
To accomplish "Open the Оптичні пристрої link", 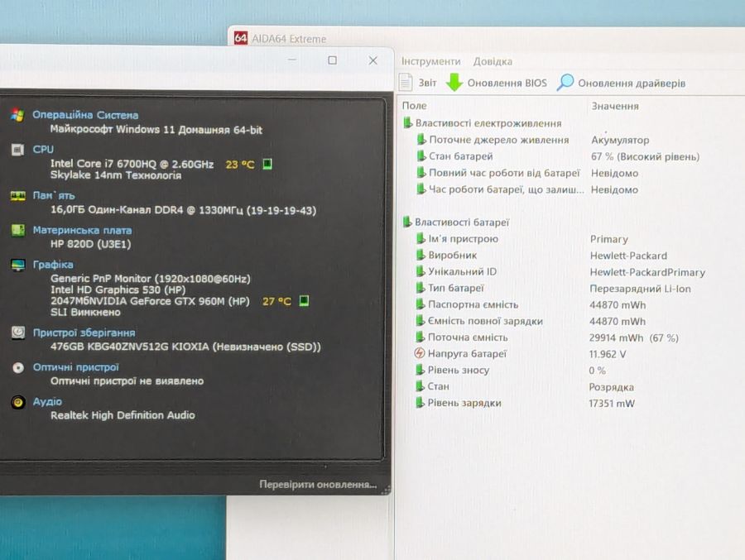I will (75, 367).
